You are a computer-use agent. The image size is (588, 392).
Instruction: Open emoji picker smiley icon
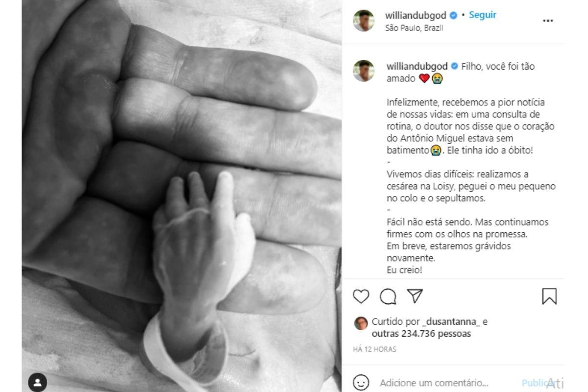[361, 382]
